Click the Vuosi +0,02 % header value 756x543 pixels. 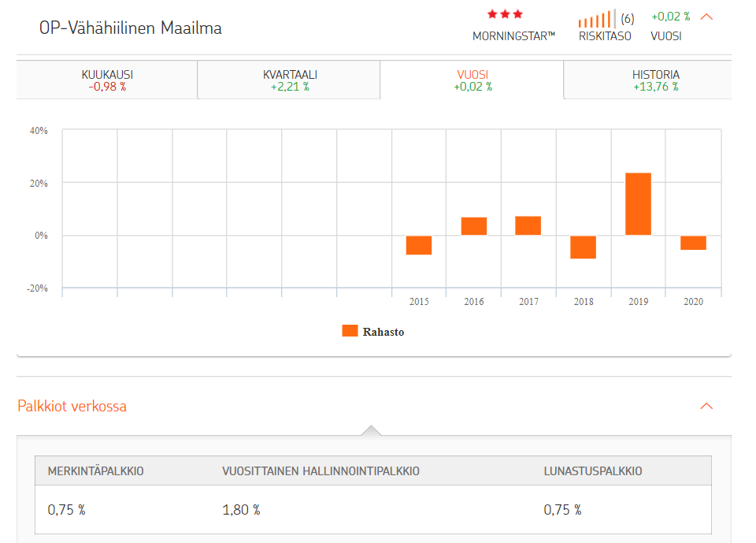click(x=670, y=17)
